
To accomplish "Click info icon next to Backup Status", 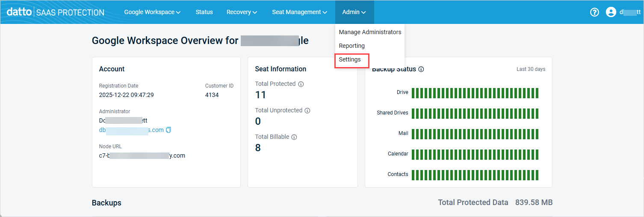I will (x=421, y=69).
